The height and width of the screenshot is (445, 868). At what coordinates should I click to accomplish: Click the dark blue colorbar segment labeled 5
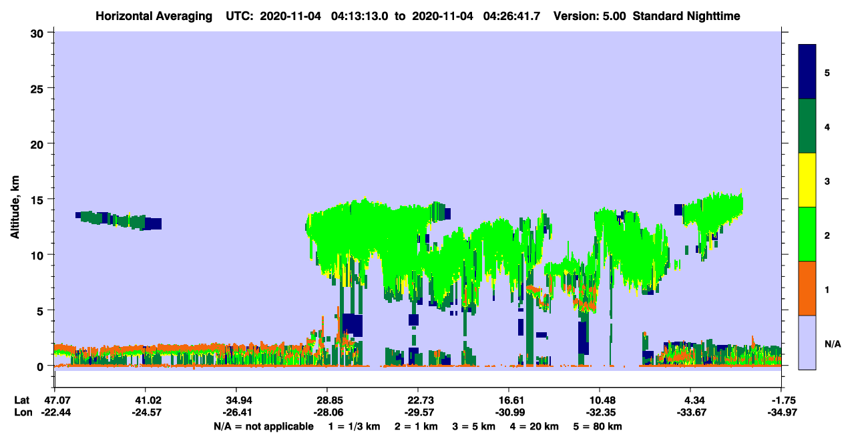(x=807, y=72)
